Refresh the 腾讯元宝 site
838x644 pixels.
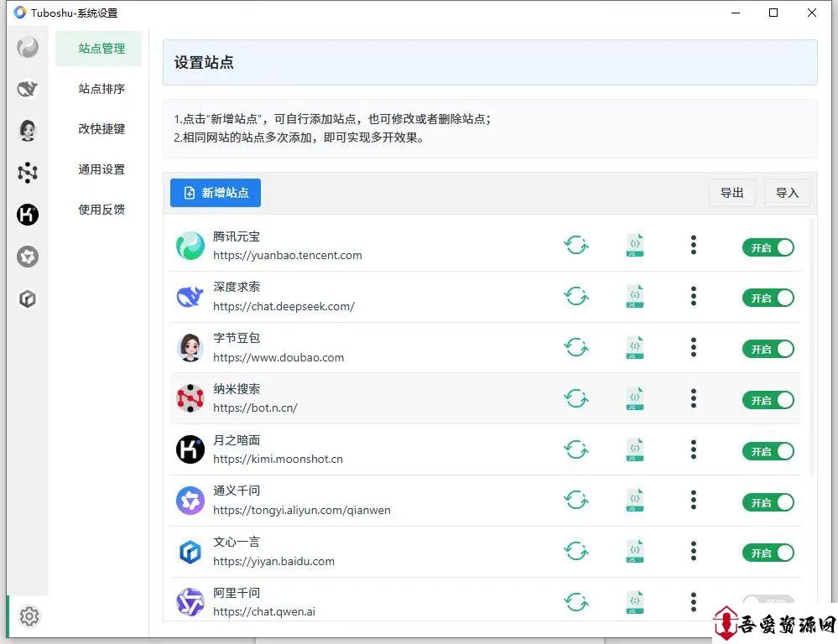pos(576,246)
